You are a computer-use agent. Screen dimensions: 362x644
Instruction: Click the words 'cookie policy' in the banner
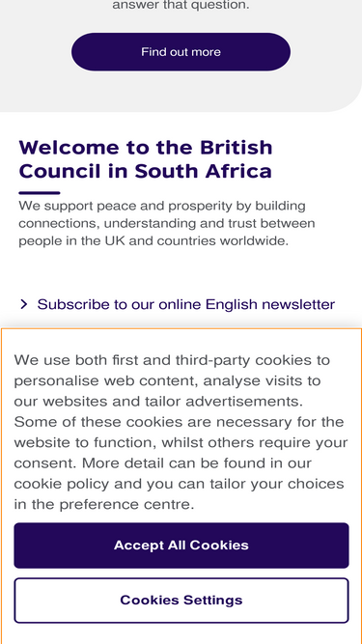62,484
